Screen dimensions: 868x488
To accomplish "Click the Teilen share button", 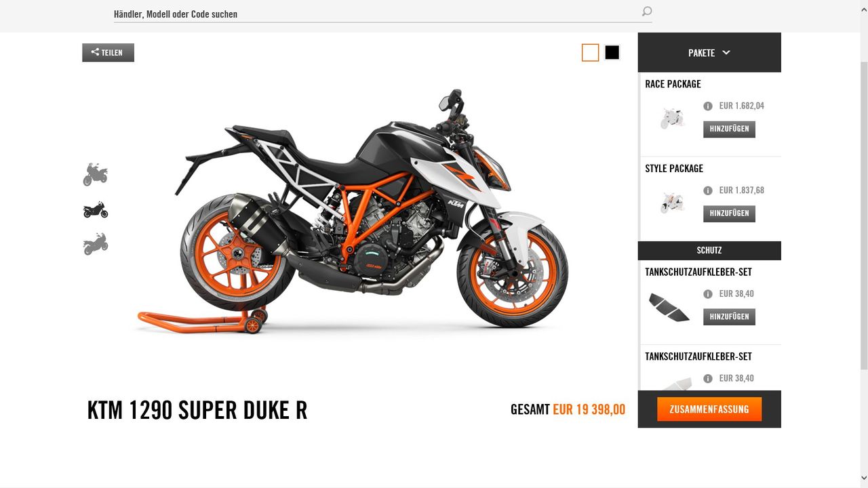I will click(x=108, y=52).
